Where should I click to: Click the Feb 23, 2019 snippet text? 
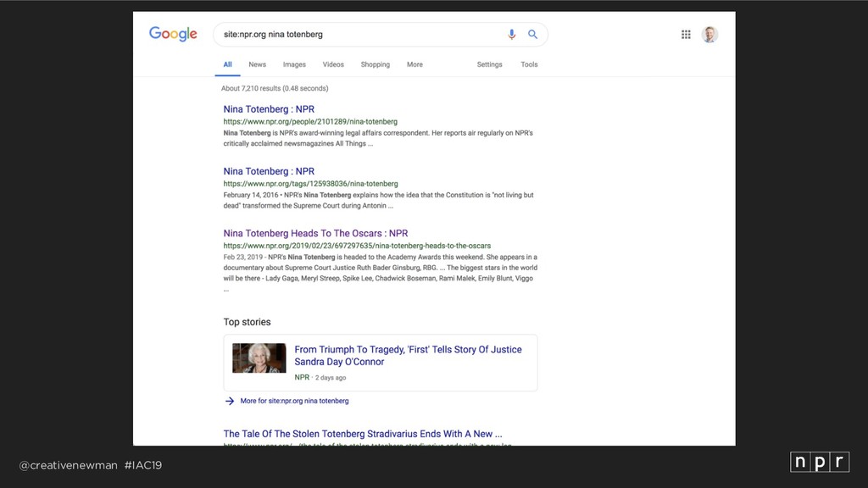[x=381, y=273]
